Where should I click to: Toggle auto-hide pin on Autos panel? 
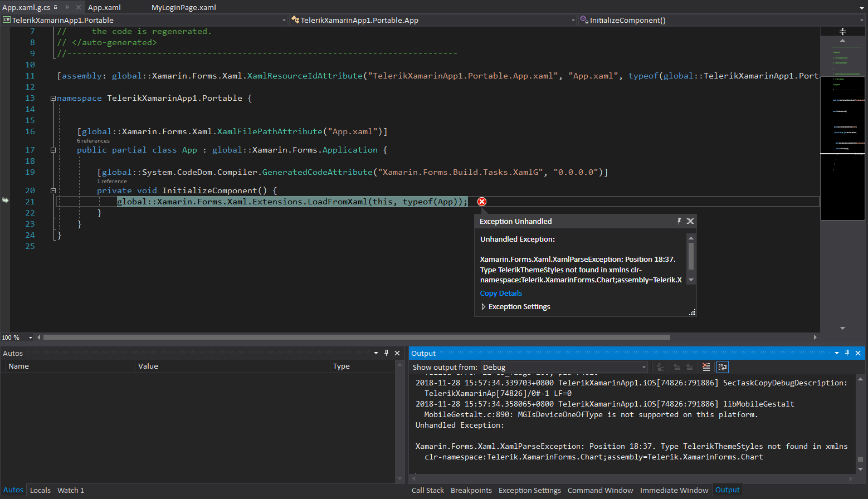[386, 353]
